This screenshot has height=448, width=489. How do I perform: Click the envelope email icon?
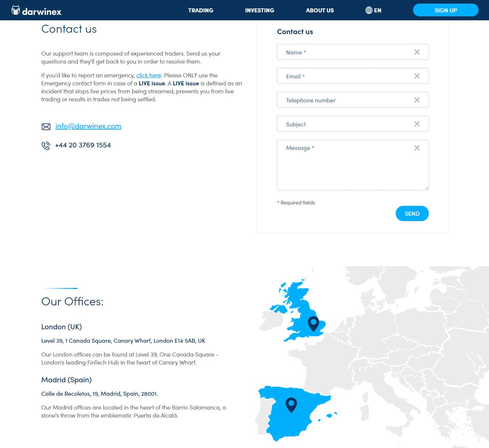[46, 126]
